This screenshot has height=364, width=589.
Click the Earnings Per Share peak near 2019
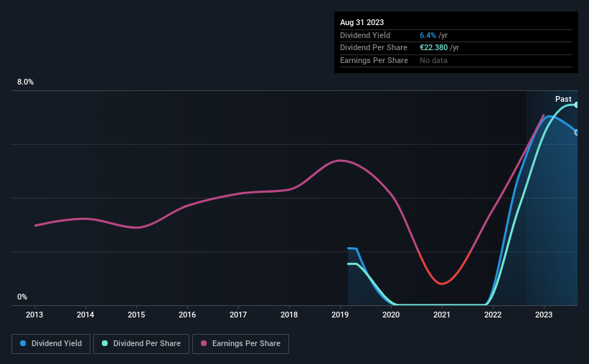click(340, 161)
